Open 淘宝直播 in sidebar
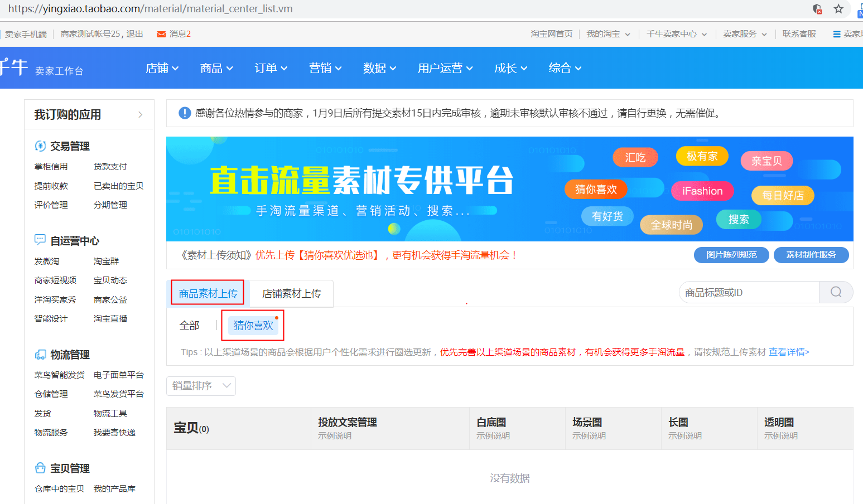863x504 pixels. (x=110, y=319)
